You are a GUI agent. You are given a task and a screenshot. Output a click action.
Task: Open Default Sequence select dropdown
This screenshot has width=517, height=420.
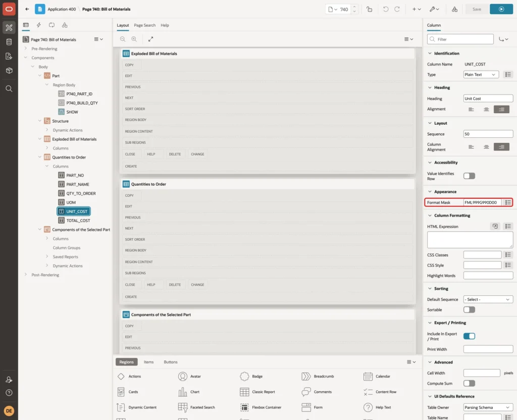point(488,299)
